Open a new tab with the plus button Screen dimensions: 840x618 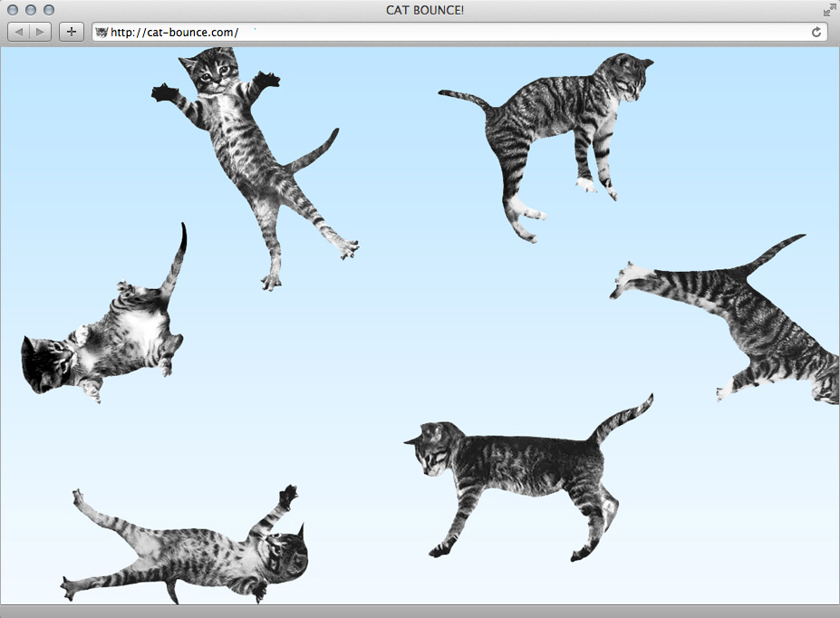(x=71, y=32)
